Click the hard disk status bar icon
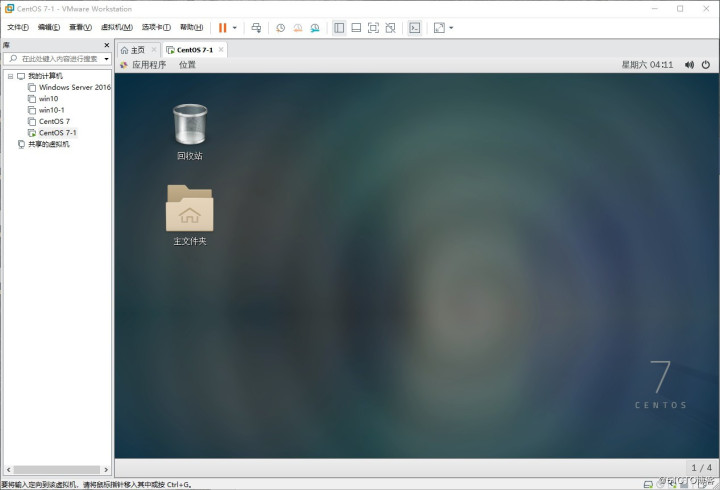Screen dimensions: 720x490 pyautogui.click(x=648, y=484)
